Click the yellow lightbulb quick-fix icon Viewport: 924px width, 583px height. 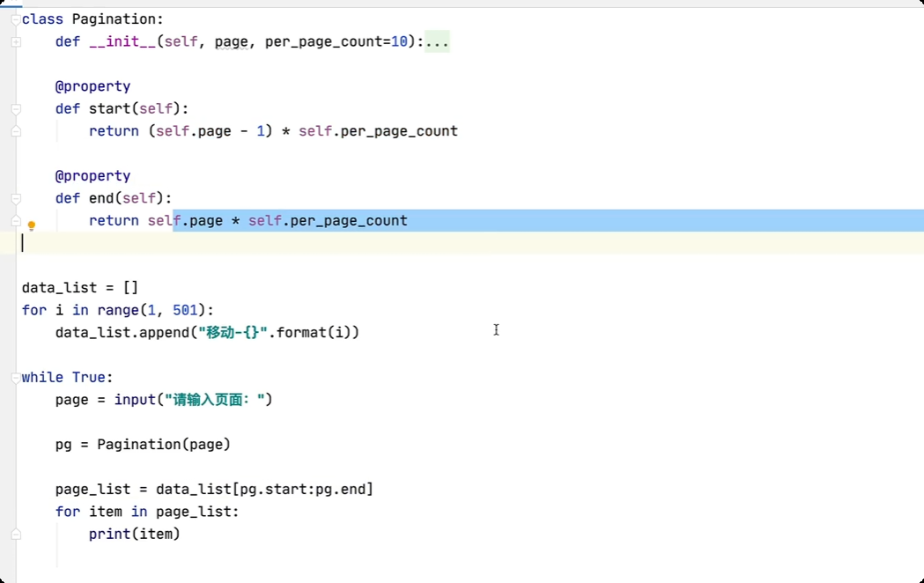tap(32, 225)
